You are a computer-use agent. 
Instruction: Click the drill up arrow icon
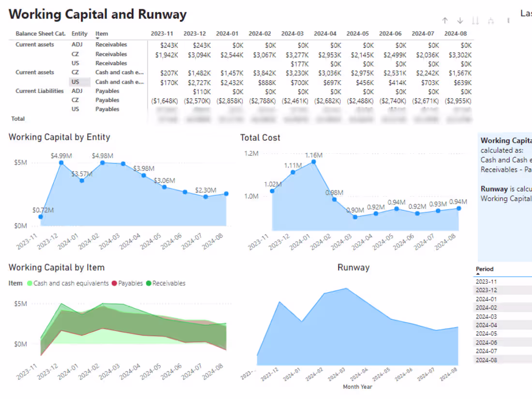[x=445, y=20]
